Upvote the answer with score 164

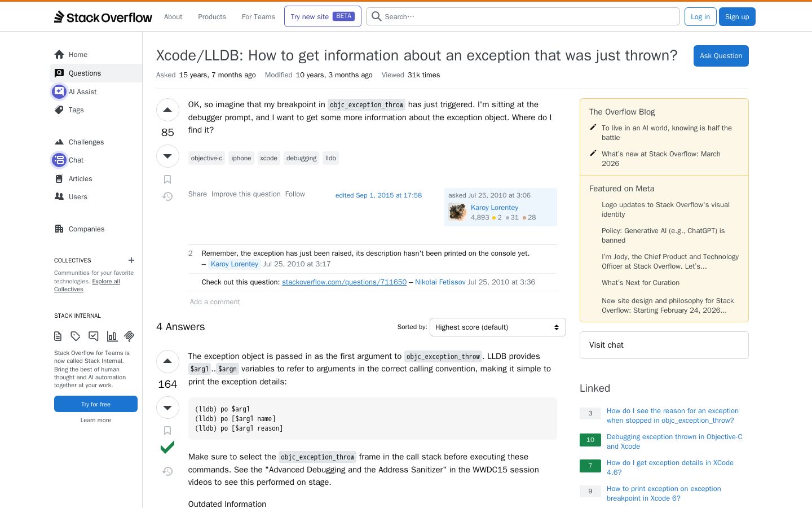[x=167, y=361]
